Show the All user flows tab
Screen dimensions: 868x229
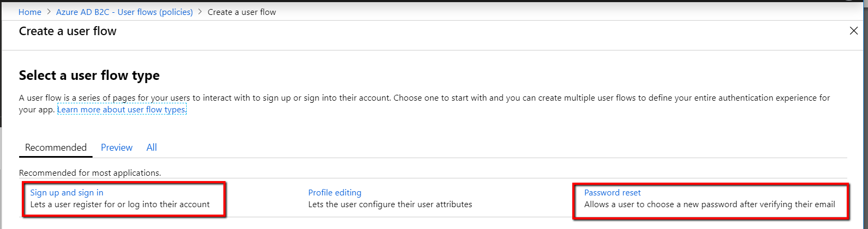[x=152, y=148]
